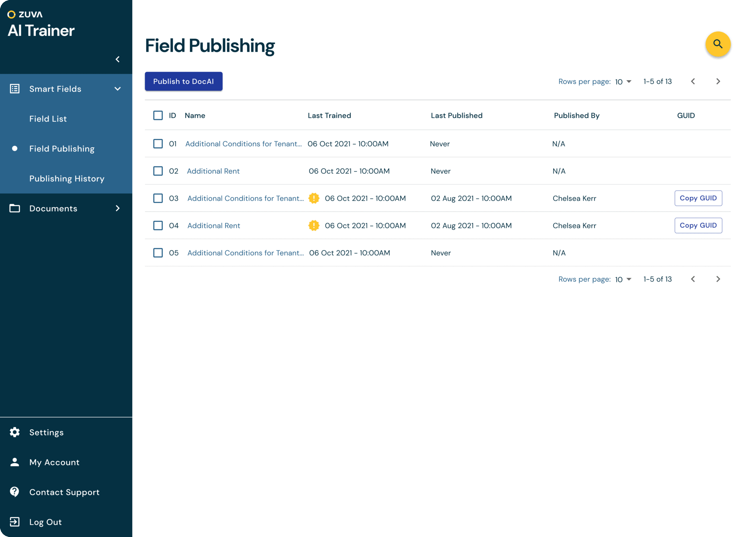This screenshot has width=756, height=537.
Task: Open Settings via the gear icon
Action: coord(15,432)
